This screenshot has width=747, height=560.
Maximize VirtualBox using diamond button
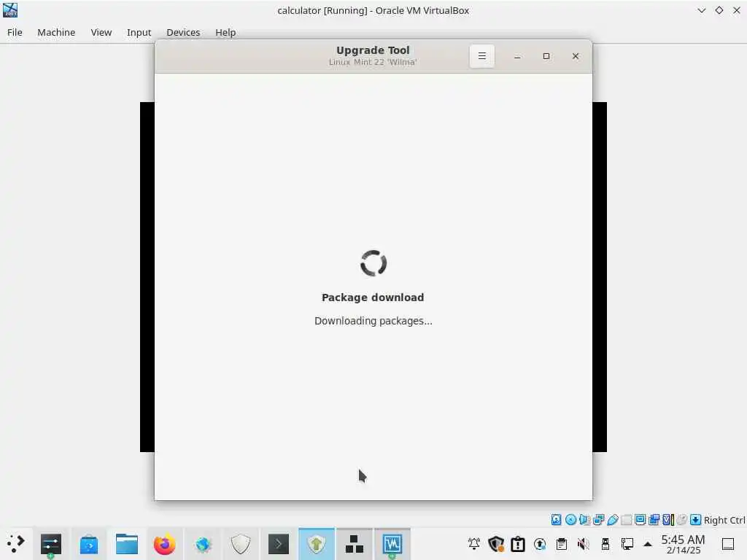pyautogui.click(x=719, y=10)
